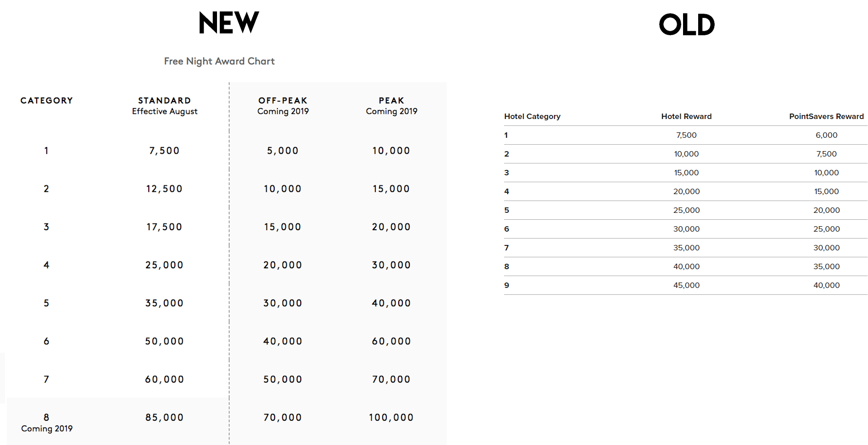Click the Hotel Category header
The height and width of the screenshot is (445, 868).
[x=532, y=116]
